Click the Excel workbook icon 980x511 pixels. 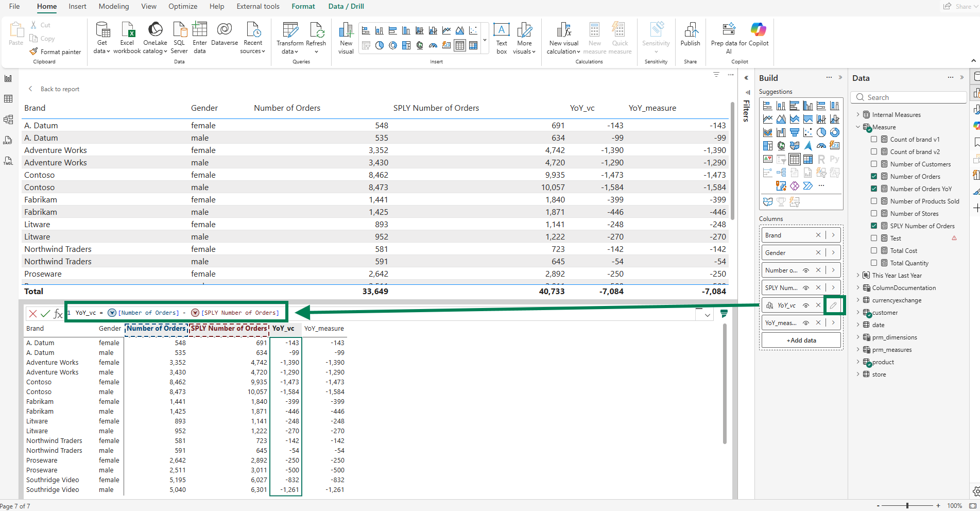point(127,38)
